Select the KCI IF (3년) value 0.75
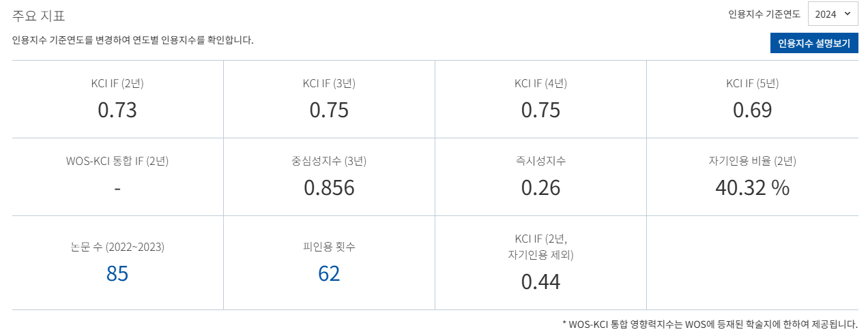This screenshot has width=868, height=334. pyautogui.click(x=329, y=110)
